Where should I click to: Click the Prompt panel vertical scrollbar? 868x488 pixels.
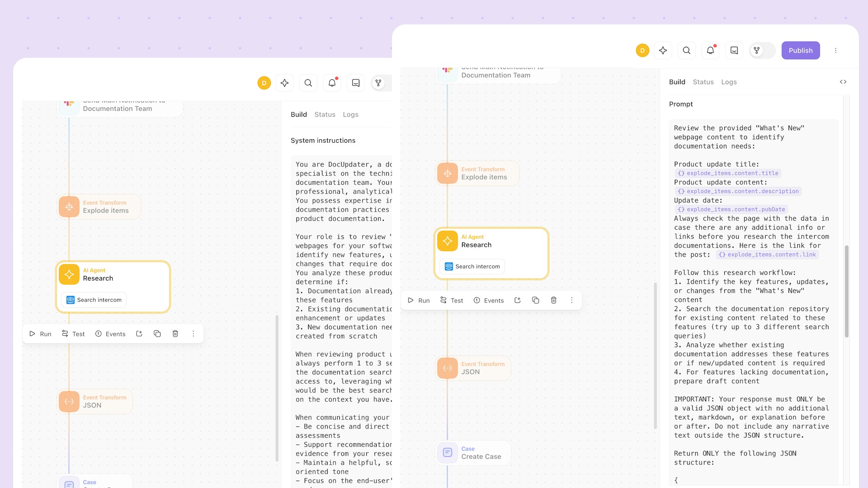(x=846, y=291)
